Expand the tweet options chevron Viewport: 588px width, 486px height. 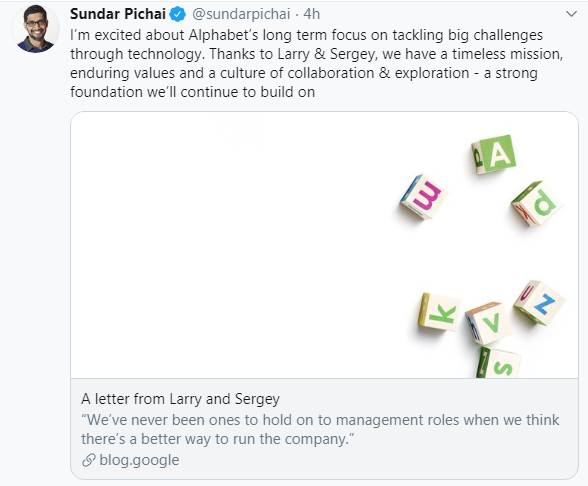click(571, 14)
